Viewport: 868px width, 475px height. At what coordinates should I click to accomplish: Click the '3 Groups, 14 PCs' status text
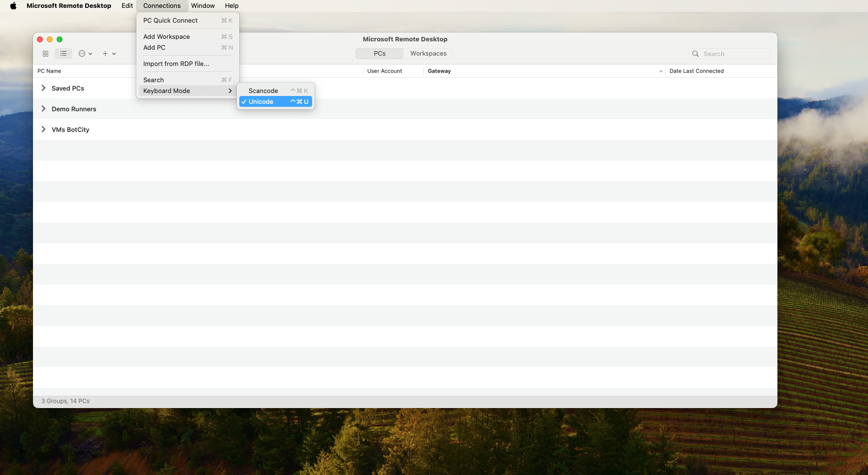pyautogui.click(x=65, y=401)
